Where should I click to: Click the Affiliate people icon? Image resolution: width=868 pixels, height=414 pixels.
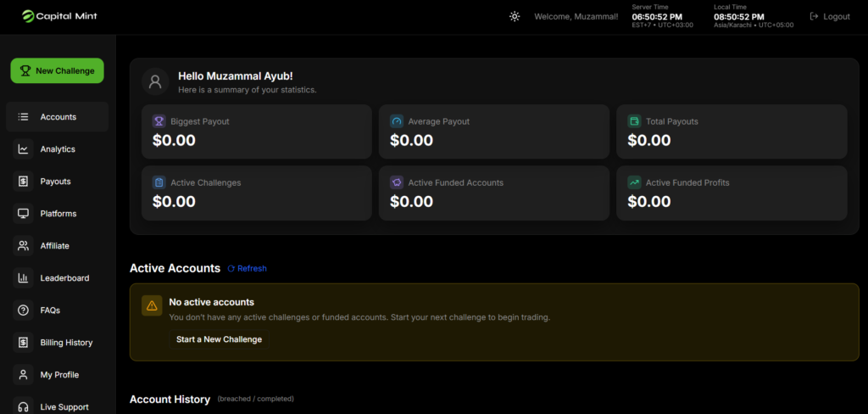[23, 246]
